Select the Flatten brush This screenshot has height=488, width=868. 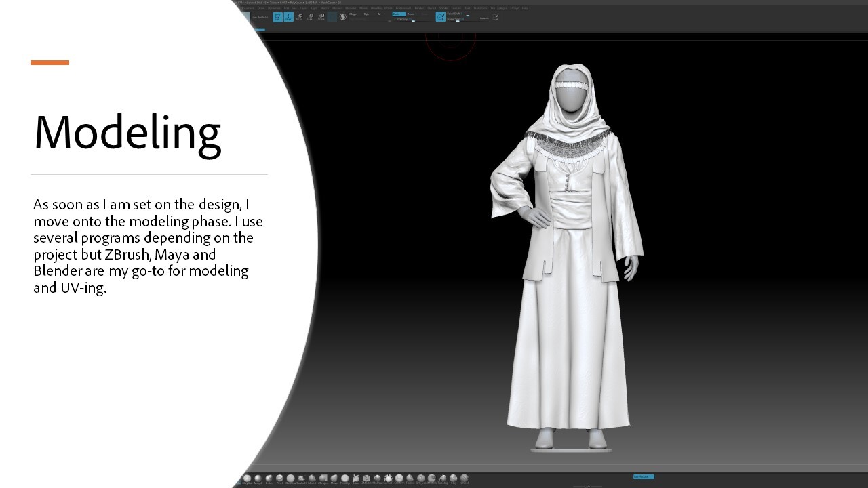pyautogui.click(x=410, y=478)
